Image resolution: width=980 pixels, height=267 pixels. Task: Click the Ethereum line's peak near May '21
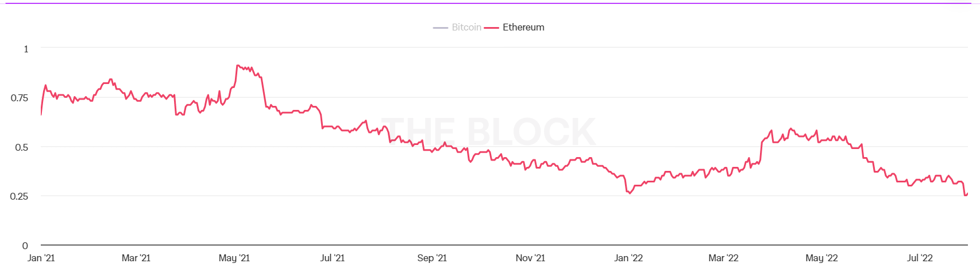click(238, 66)
